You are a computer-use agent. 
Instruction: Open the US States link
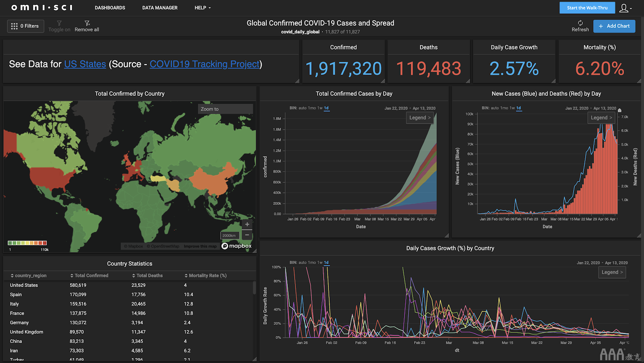tap(85, 64)
